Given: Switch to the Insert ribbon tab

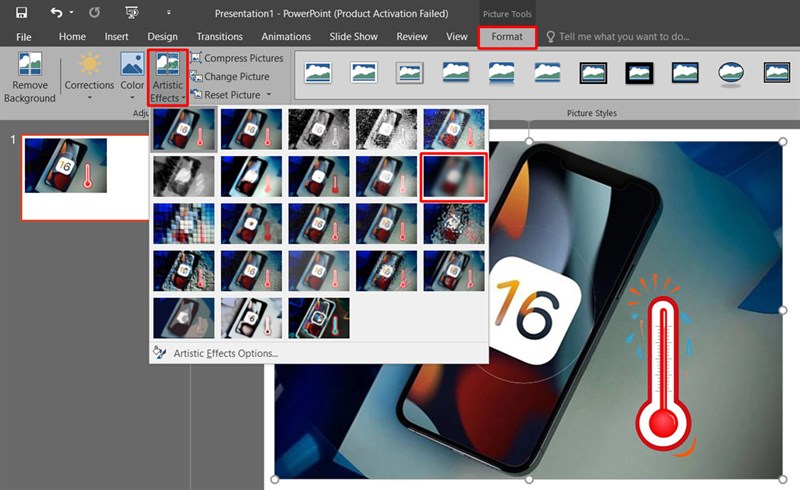Looking at the screenshot, I should pos(116,37).
